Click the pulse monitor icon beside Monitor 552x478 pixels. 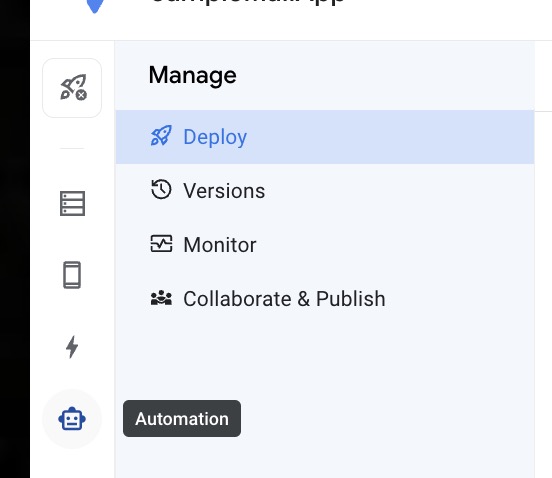161,244
